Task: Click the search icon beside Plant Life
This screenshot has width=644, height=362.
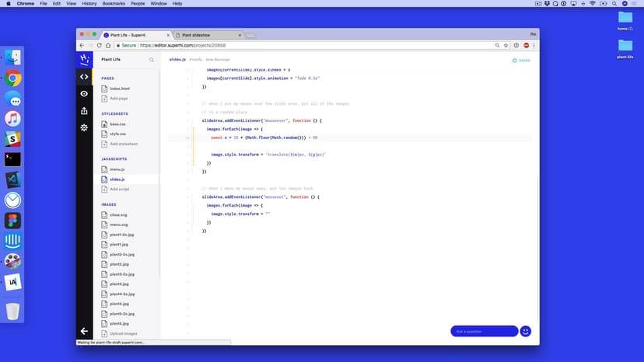Action: click(x=152, y=59)
